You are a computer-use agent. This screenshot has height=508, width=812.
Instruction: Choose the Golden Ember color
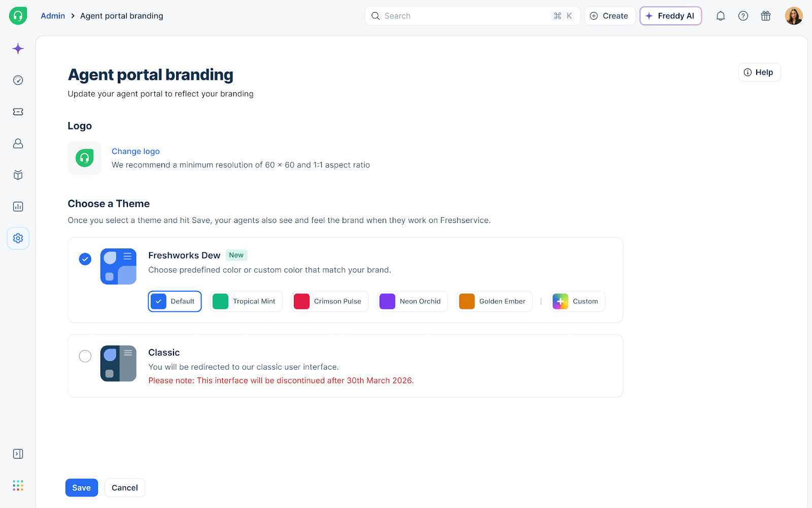(x=494, y=301)
